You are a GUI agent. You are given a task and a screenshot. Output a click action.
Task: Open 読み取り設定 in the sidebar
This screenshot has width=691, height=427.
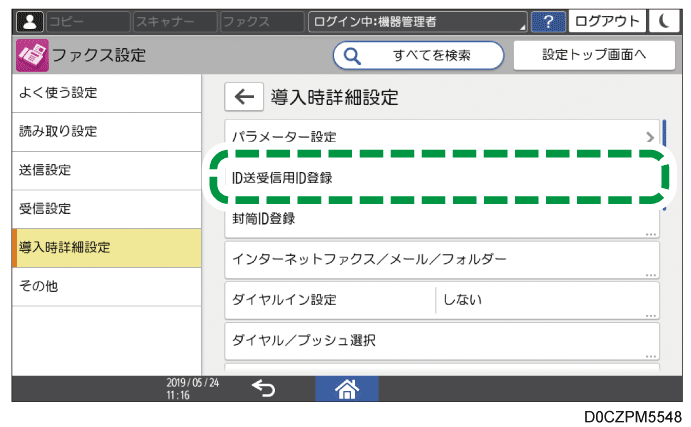pyautogui.click(x=107, y=132)
